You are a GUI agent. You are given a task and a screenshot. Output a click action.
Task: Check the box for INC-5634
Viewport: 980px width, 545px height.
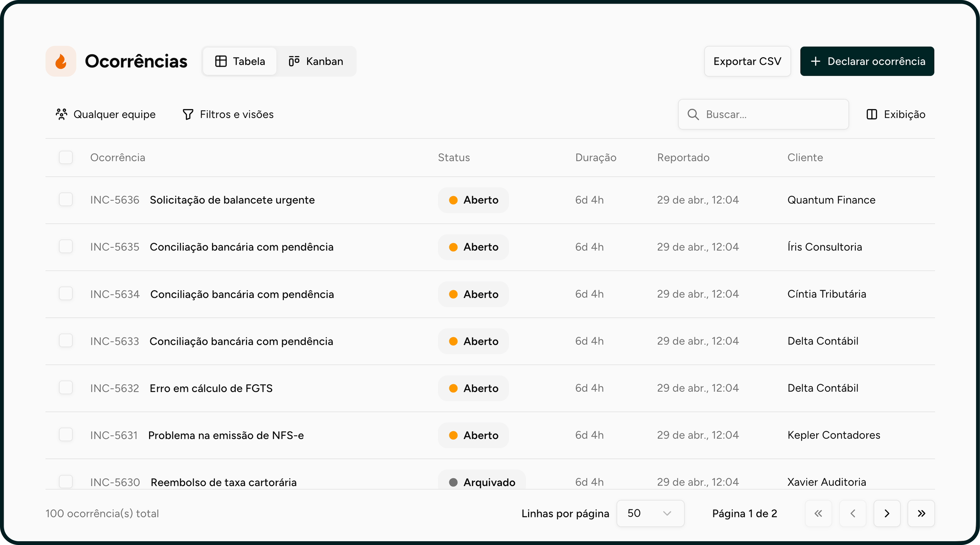pos(66,293)
